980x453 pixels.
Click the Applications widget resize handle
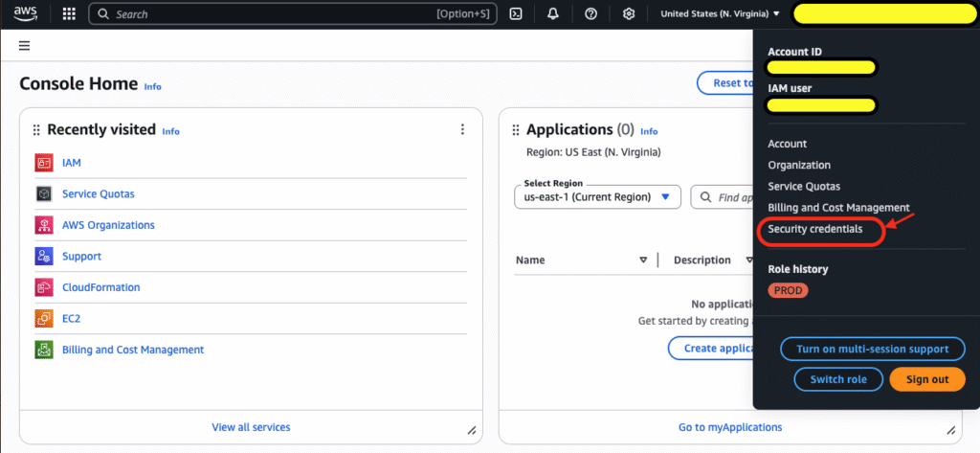click(x=950, y=430)
